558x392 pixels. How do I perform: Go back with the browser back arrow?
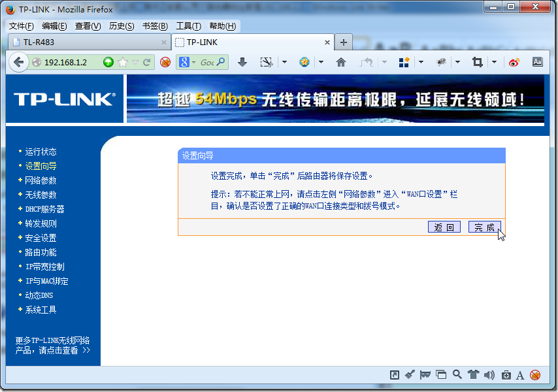coord(18,62)
